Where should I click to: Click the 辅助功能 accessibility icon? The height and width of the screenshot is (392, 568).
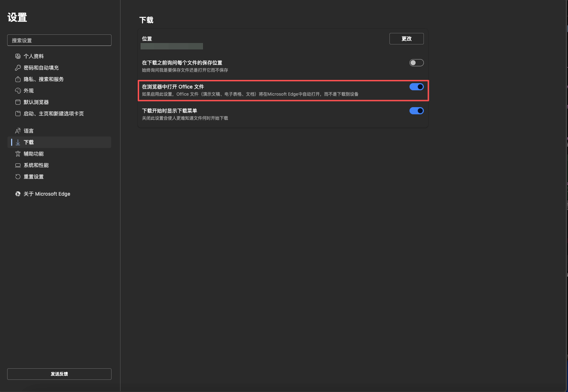18,154
